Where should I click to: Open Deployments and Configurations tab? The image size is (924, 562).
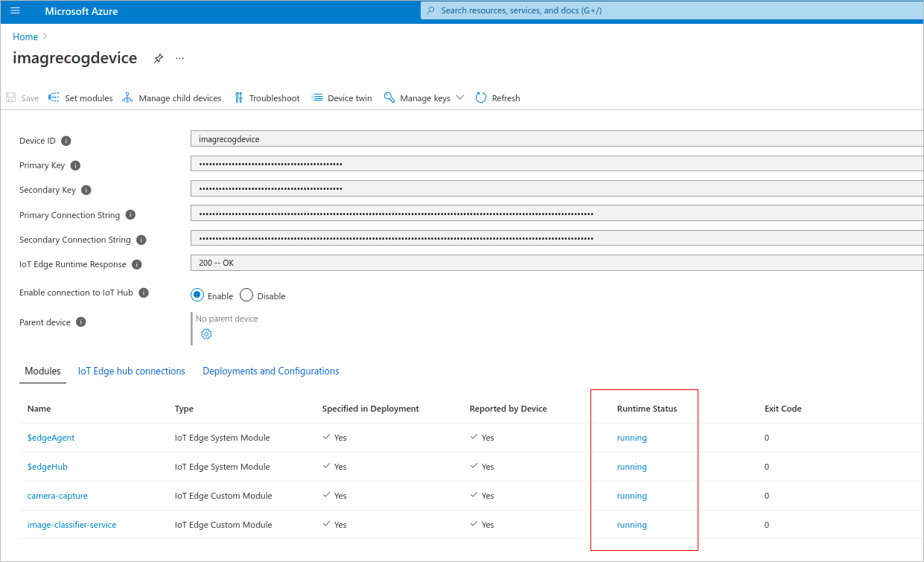[x=271, y=371]
